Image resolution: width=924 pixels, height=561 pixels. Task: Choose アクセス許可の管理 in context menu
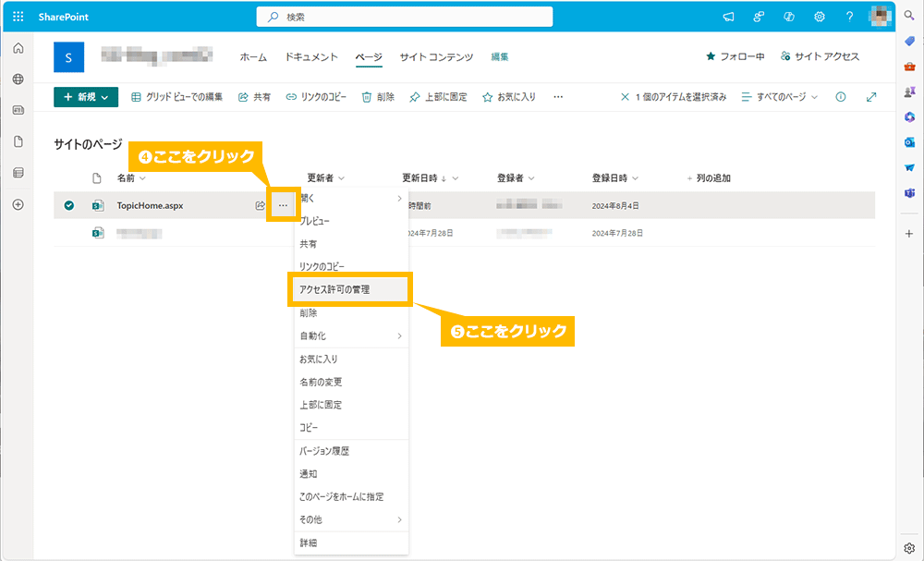coord(351,290)
